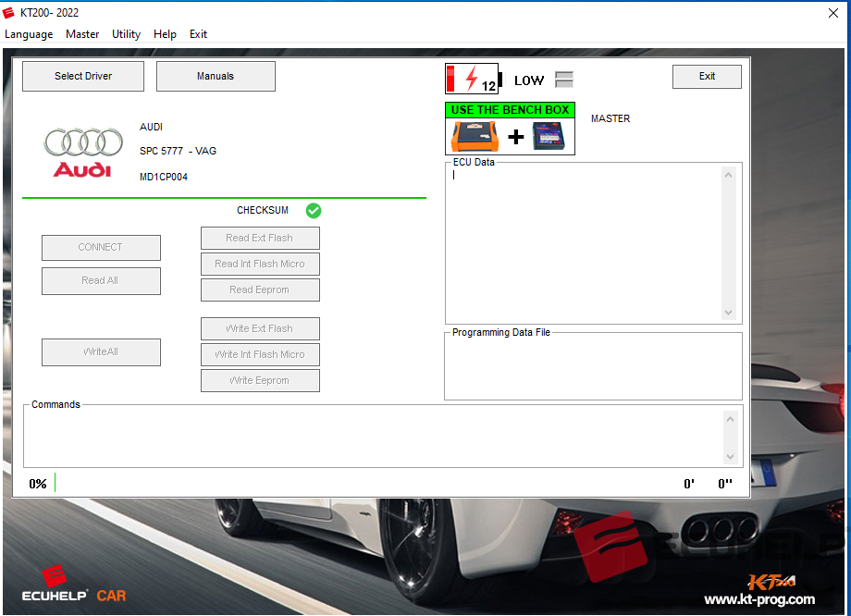The height and width of the screenshot is (616, 851).
Task: Open the Master menu
Action: point(82,34)
